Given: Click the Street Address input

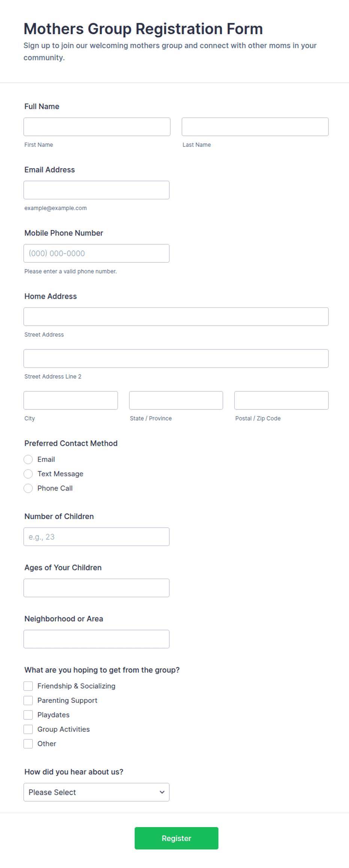Looking at the screenshot, I should (x=176, y=317).
